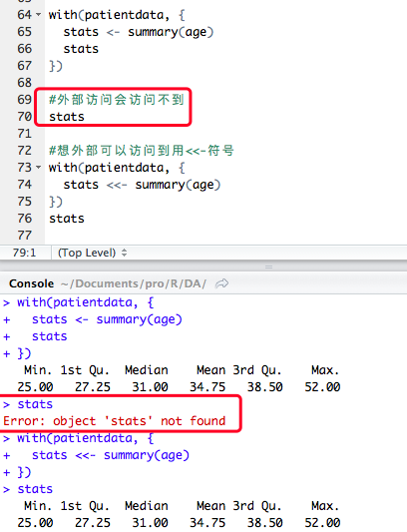Click the last Max value 52.00 in console

pyautogui.click(x=322, y=523)
